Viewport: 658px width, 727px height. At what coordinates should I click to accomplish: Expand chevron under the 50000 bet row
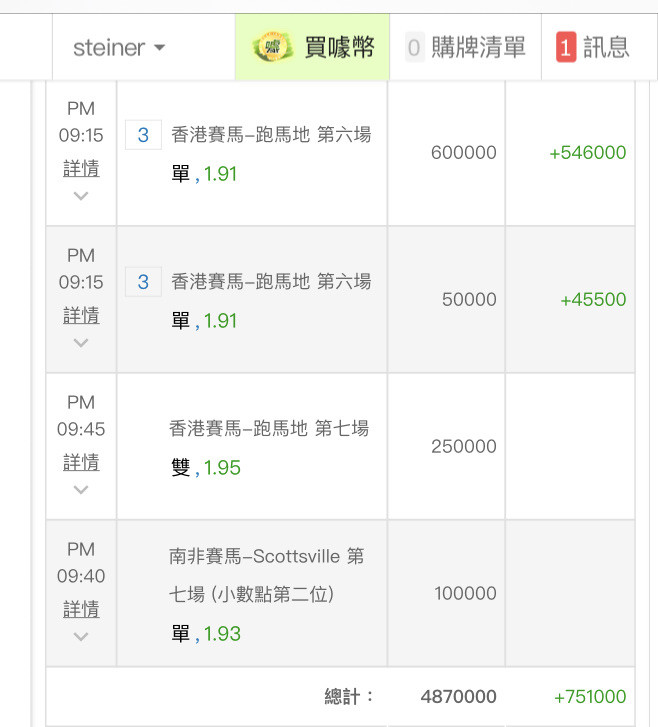(81, 343)
